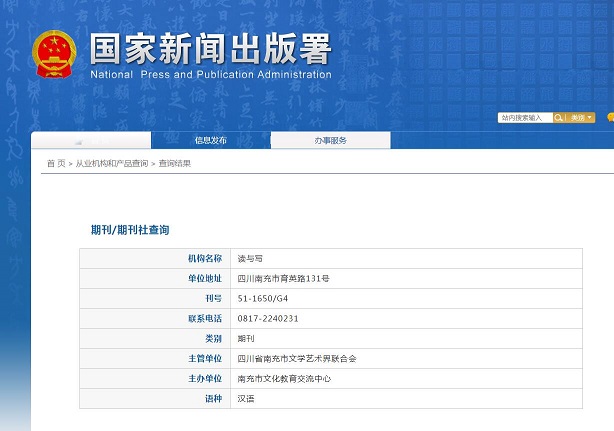The image size is (614, 431).
Task: Click the search magnifier icon
Action: (561, 118)
